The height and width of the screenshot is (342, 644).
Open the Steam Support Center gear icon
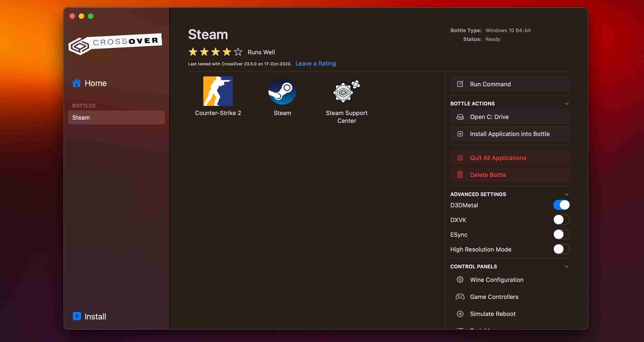(x=347, y=91)
